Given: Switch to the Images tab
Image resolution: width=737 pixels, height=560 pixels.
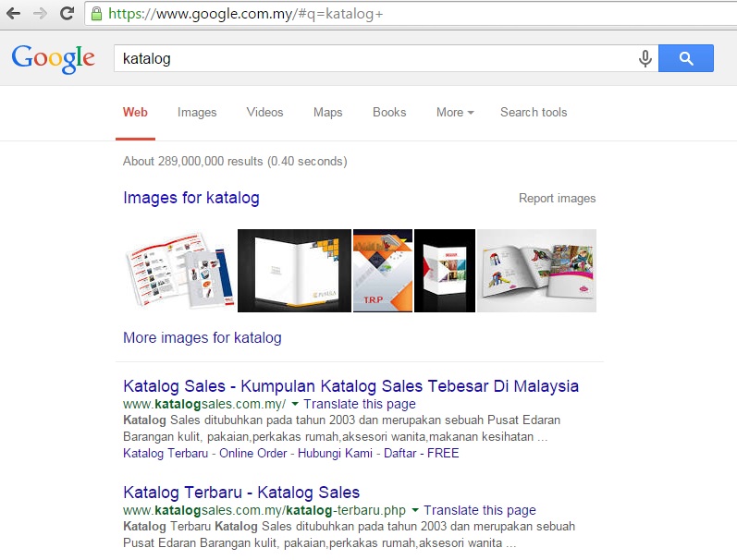Looking at the screenshot, I should pyautogui.click(x=197, y=113).
